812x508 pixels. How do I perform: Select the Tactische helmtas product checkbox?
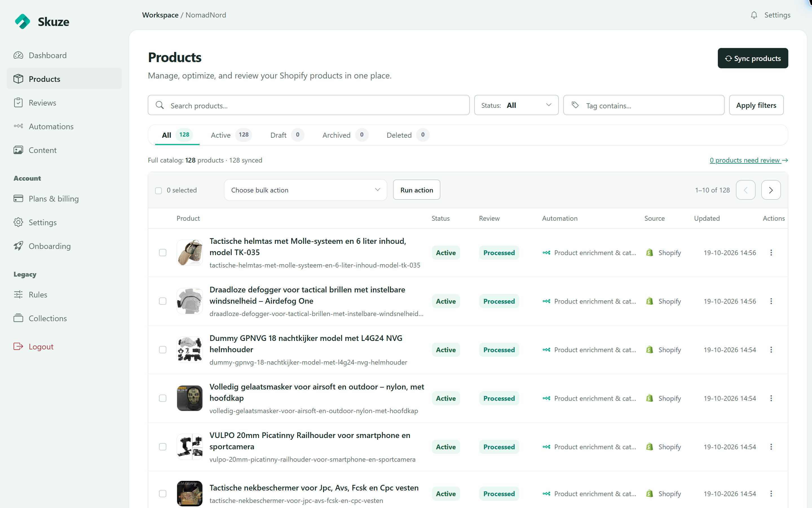[x=163, y=253]
